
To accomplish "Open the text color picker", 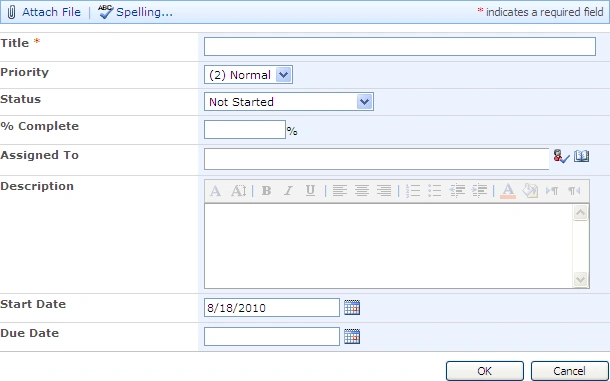I will (508, 191).
